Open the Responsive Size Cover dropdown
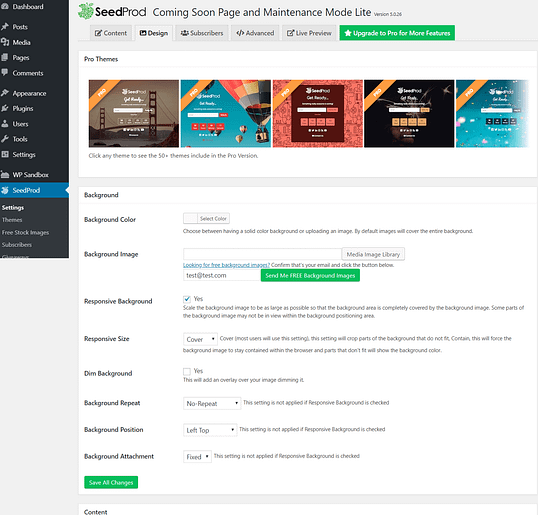Image resolution: width=538 pixels, height=515 pixels. [x=200, y=339]
